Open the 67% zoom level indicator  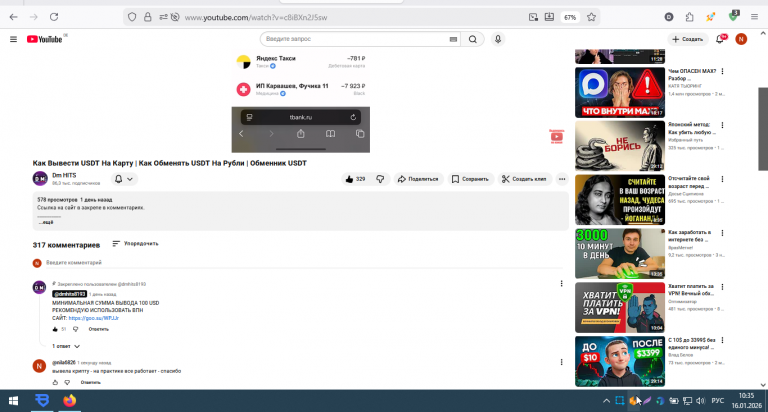[570, 17]
